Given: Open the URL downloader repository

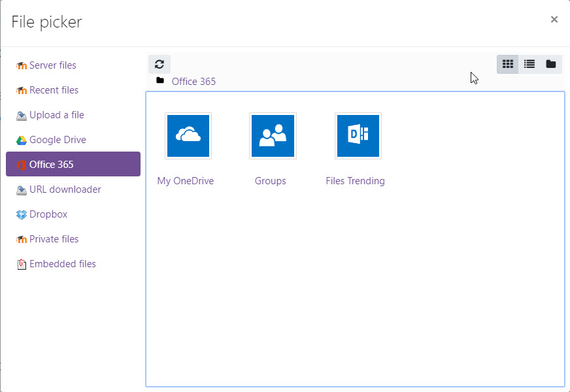Looking at the screenshot, I should (65, 189).
